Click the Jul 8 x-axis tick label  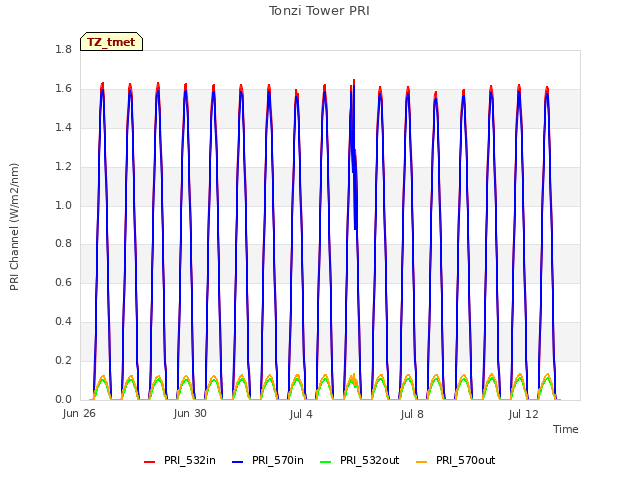coord(412,414)
